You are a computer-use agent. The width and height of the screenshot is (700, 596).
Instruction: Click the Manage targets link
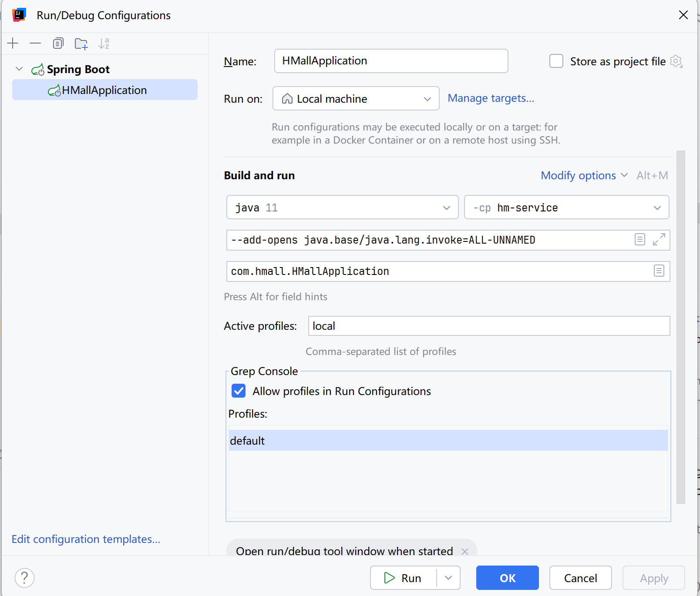pyautogui.click(x=491, y=98)
